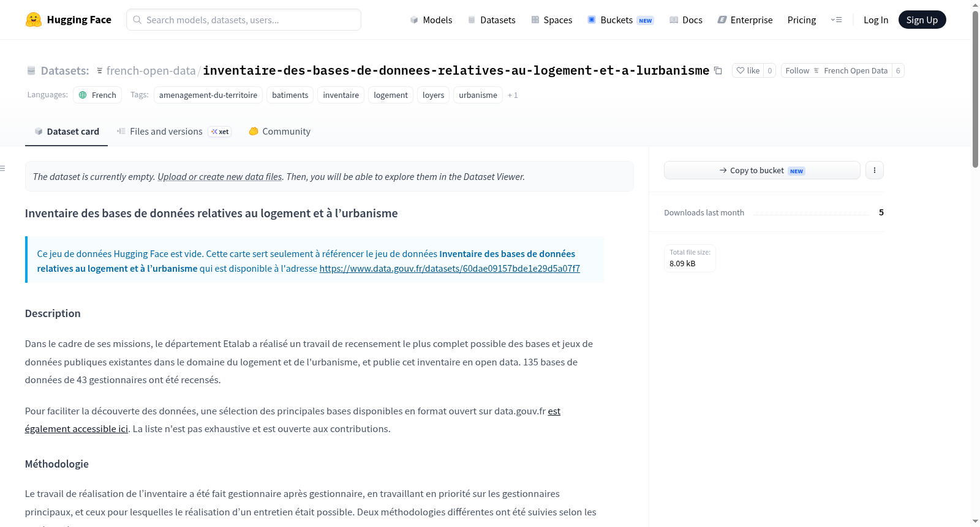Click the Description heading
This screenshot has width=980, height=527.
click(x=53, y=313)
